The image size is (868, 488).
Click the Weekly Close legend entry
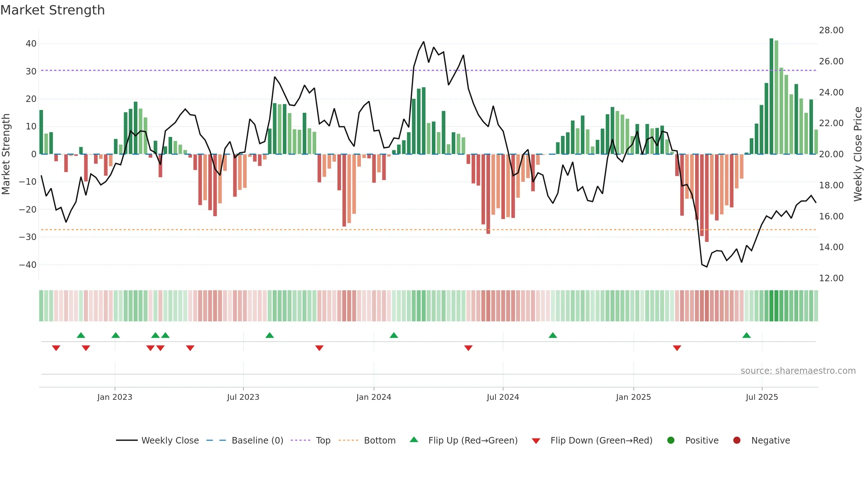[157, 440]
